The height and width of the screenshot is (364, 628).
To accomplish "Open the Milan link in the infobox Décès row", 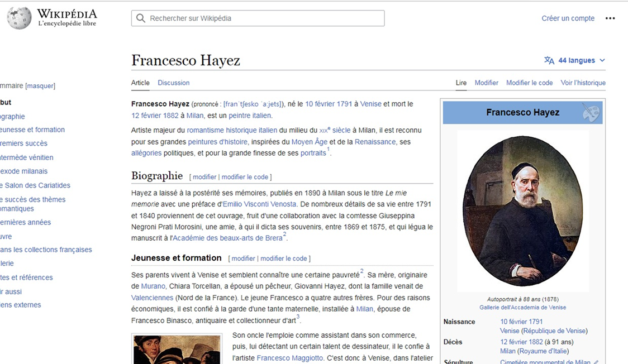I will tap(507, 351).
